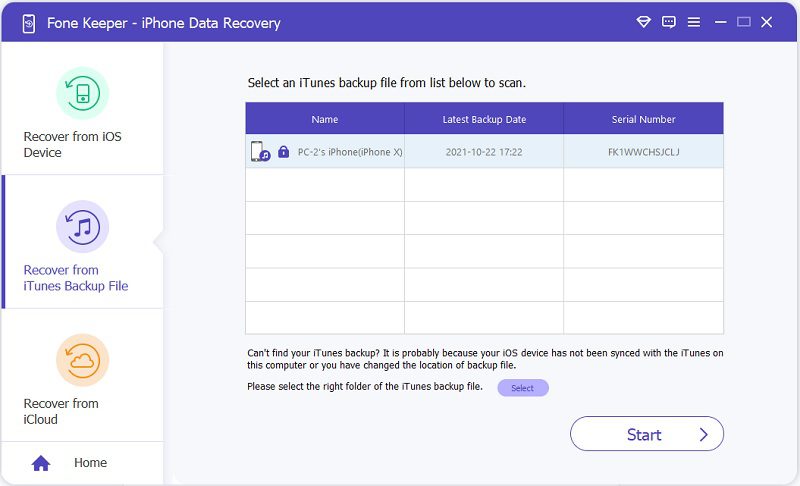The height and width of the screenshot is (486, 800).
Task: Click the Name column header
Action: click(325, 119)
